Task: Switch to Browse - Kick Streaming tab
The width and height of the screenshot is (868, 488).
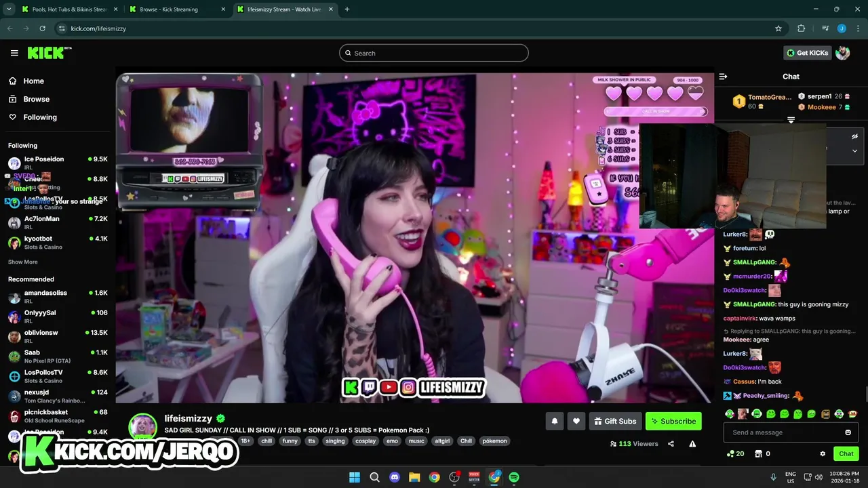Action: [x=178, y=9]
